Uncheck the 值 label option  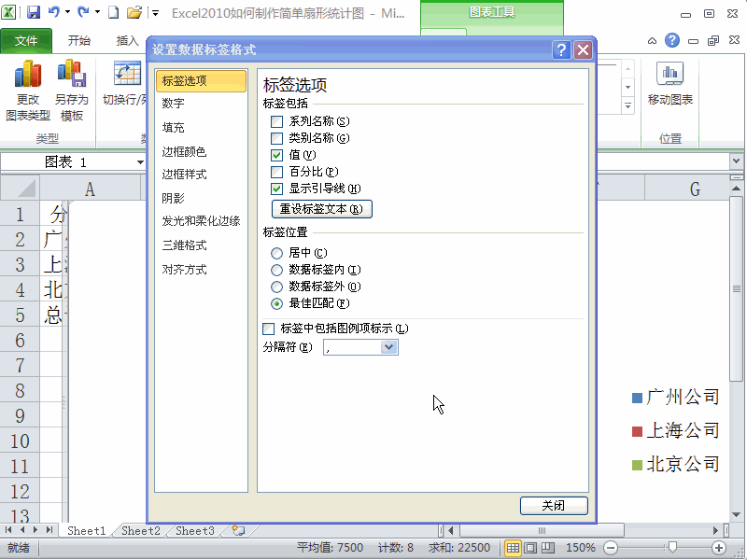tap(275, 155)
